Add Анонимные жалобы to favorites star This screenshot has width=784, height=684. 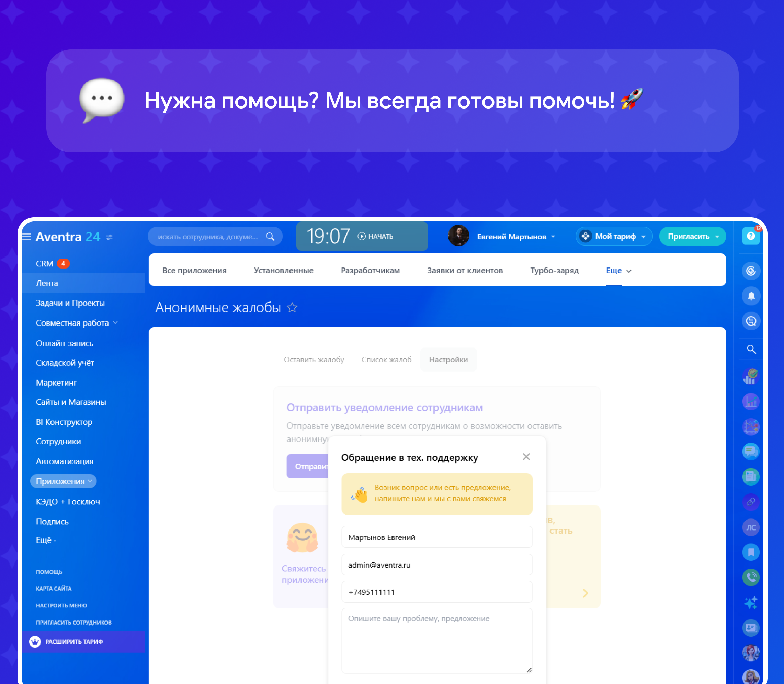click(292, 307)
